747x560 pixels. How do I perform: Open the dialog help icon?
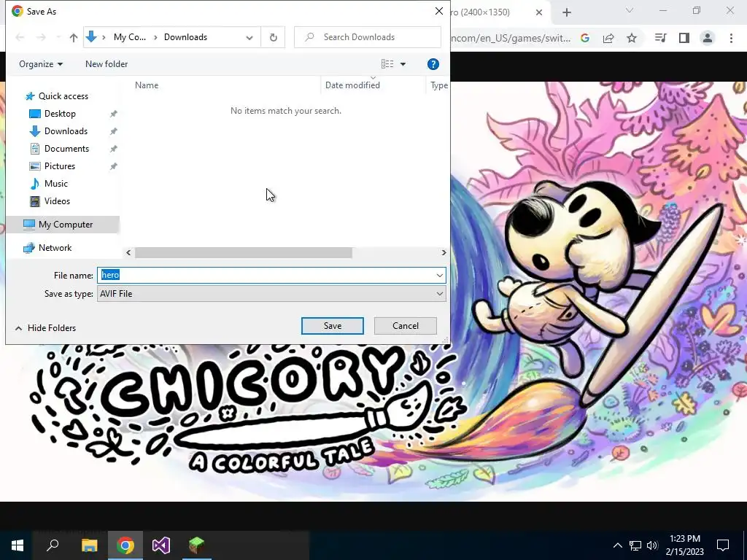point(433,64)
